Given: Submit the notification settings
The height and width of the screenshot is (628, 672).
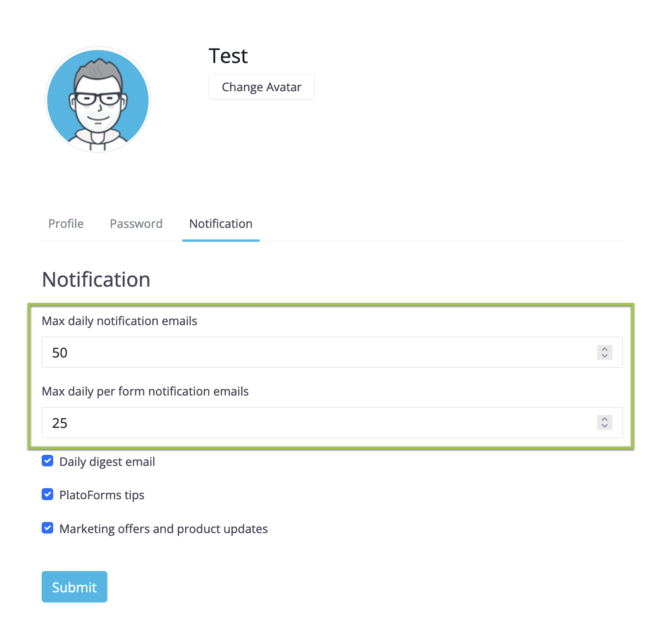Looking at the screenshot, I should coord(75,587).
